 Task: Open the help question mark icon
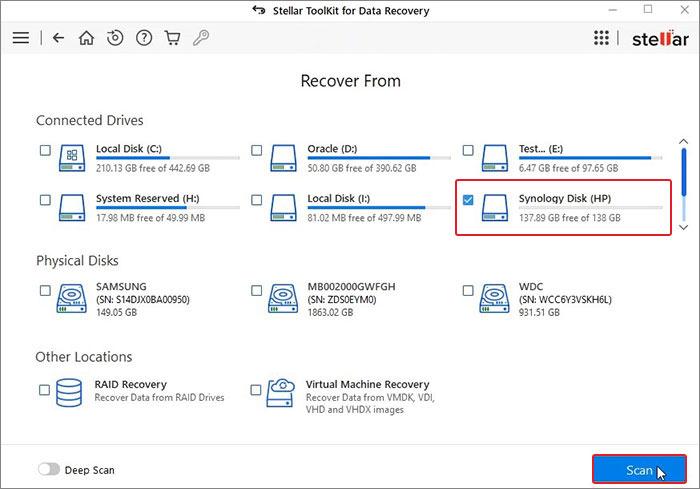tap(144, 38)
